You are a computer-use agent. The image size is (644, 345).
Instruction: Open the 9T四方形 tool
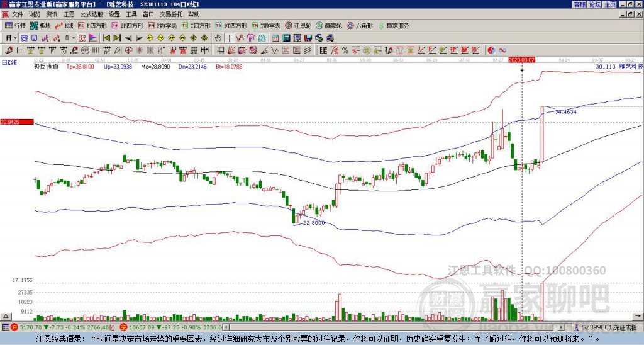(231, 25)
